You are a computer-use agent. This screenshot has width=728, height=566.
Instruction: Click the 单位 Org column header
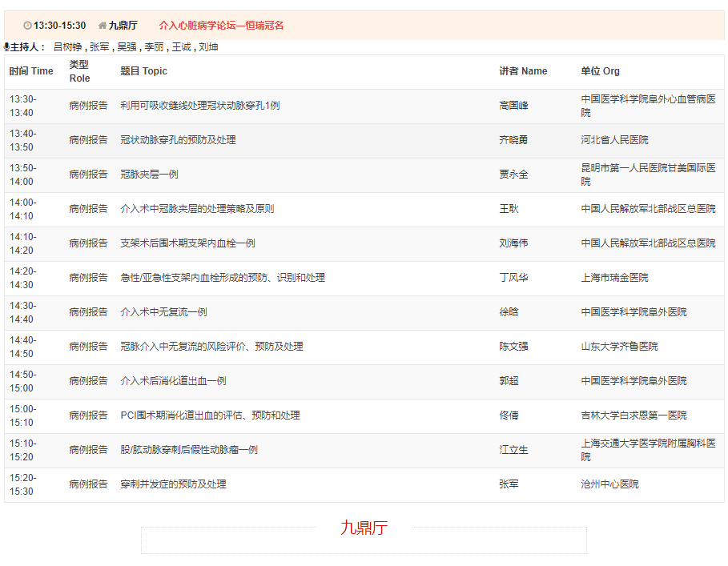(601, 71)
